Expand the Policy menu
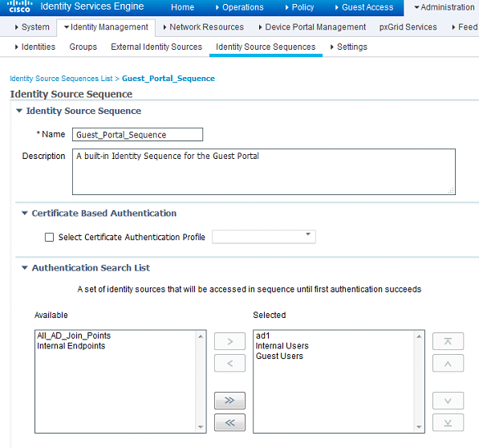Screen dimensions: 479x448 click(299, 7)
